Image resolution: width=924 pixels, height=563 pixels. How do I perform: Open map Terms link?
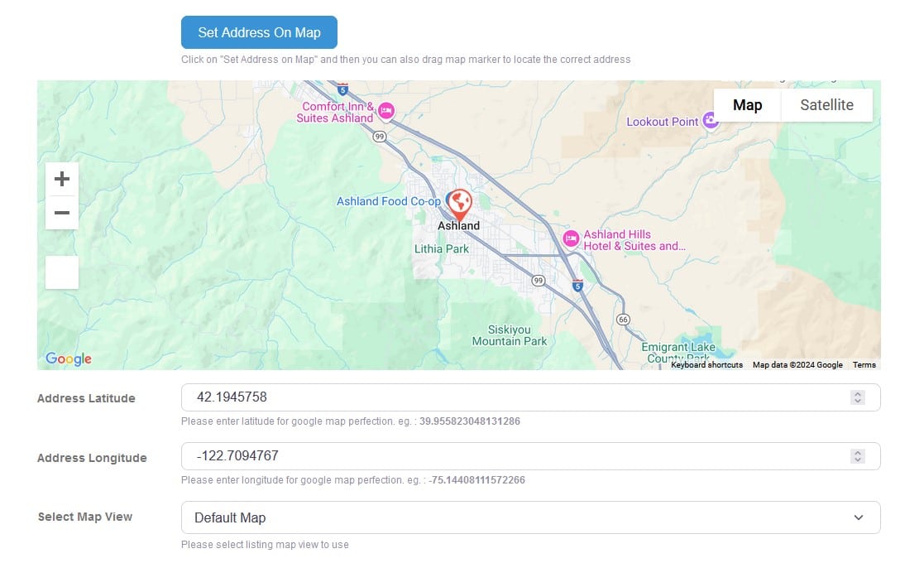(x=864, y=365)
